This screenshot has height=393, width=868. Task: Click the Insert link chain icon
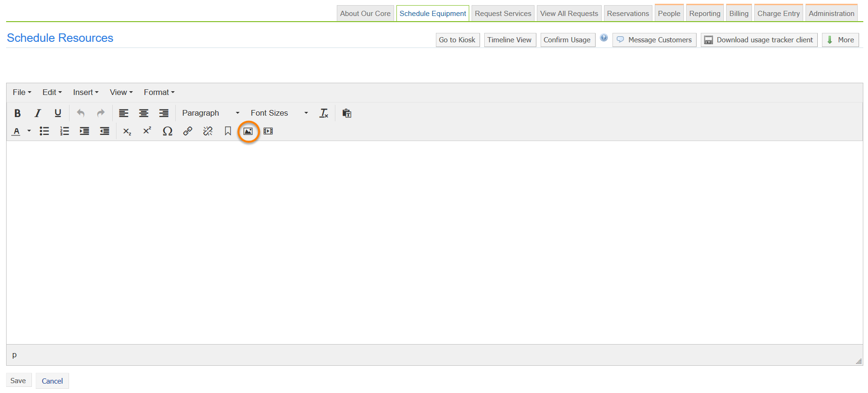(x=187, y=131)
